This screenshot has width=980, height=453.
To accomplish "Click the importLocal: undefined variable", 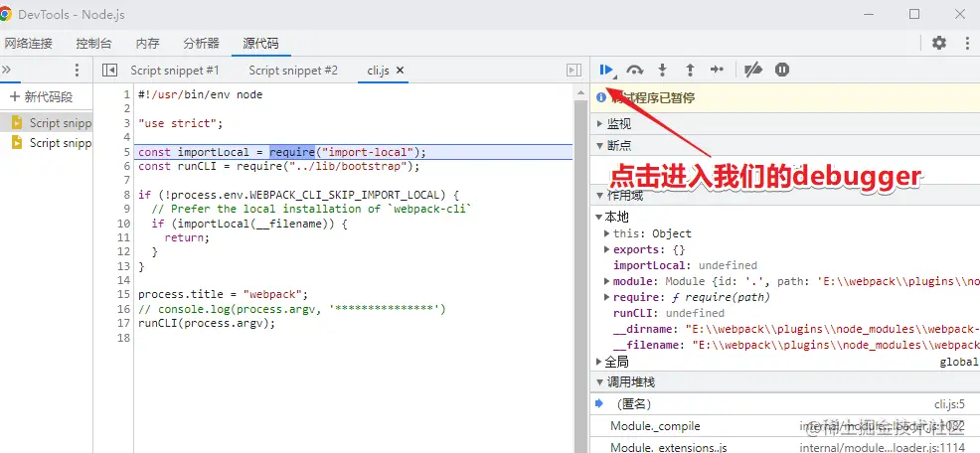I will click(685, 265).
